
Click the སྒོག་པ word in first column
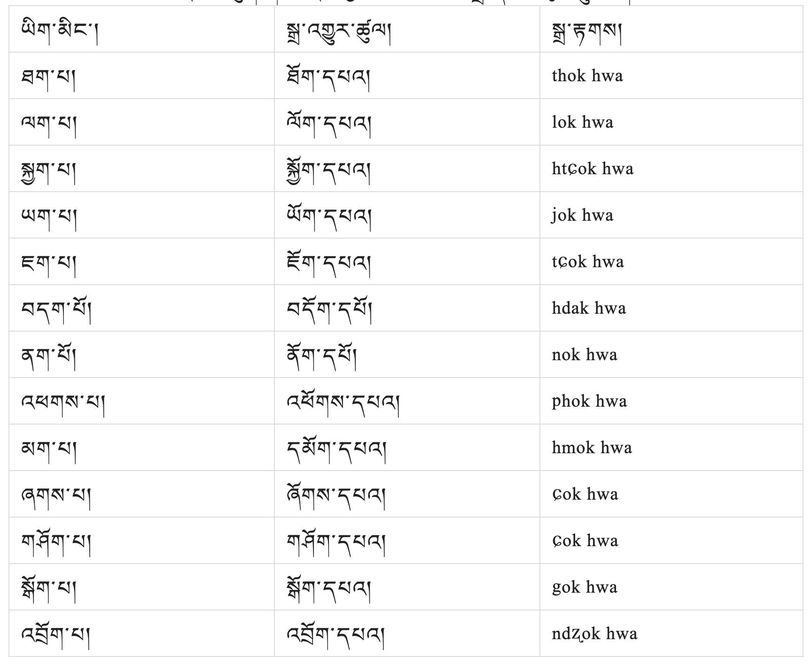pos(48,588)
